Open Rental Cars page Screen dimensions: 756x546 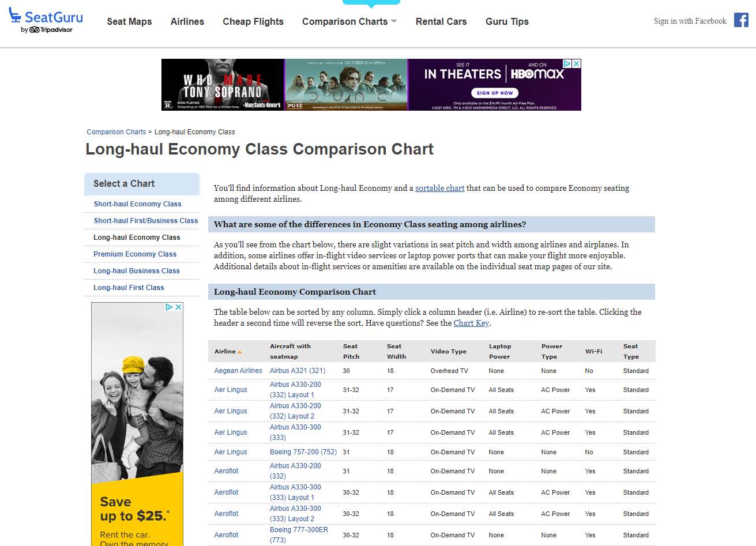pos(441,21)
